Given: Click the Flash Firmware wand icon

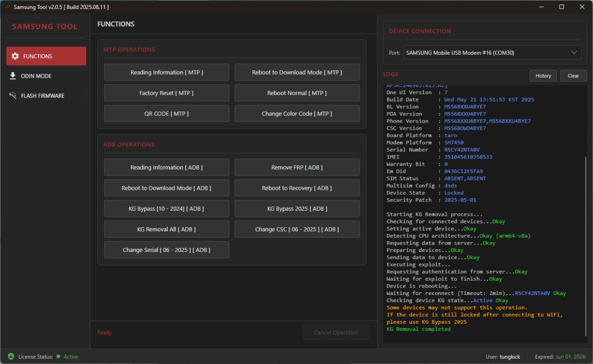Looking at the screenshot, I should coord(13,96).
